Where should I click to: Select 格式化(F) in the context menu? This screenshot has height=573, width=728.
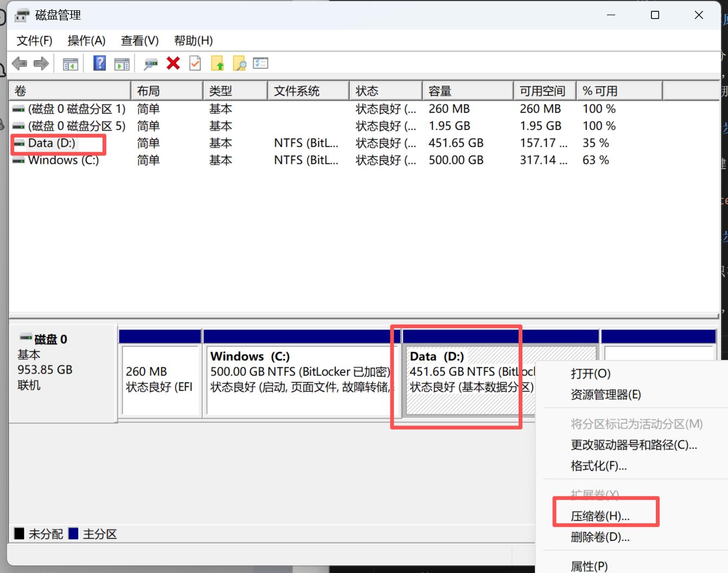[x=598, y=466]
